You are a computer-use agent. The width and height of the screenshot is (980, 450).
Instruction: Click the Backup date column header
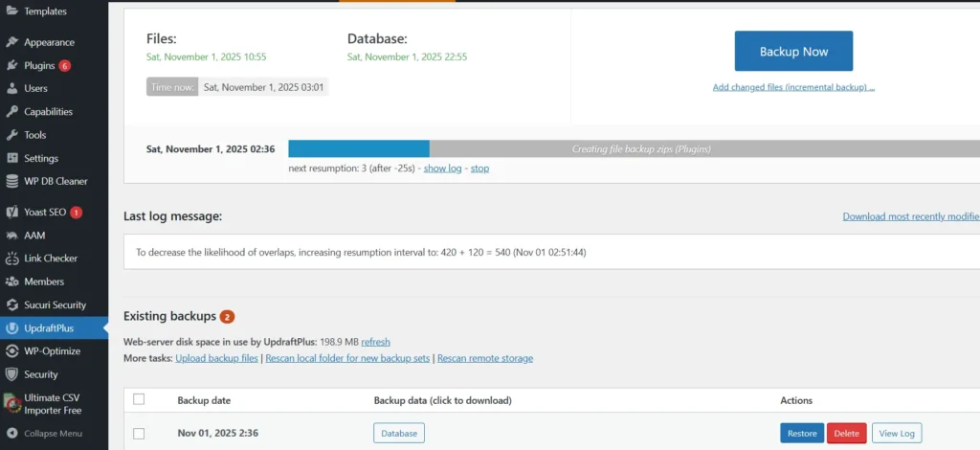[204, 400]
